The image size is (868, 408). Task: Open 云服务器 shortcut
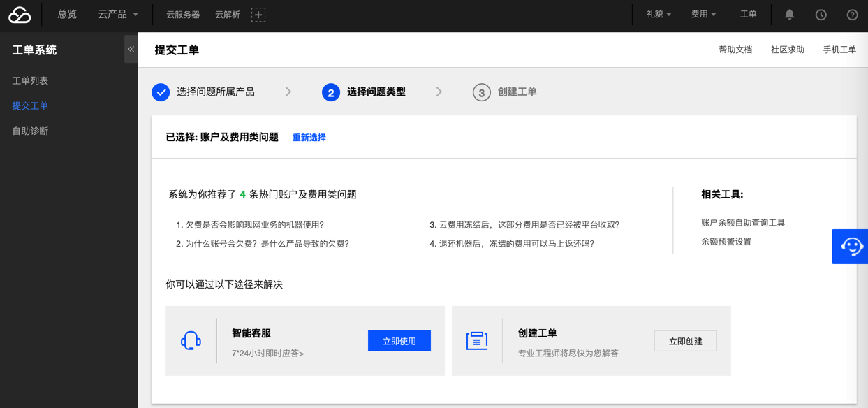click(183, 15)
